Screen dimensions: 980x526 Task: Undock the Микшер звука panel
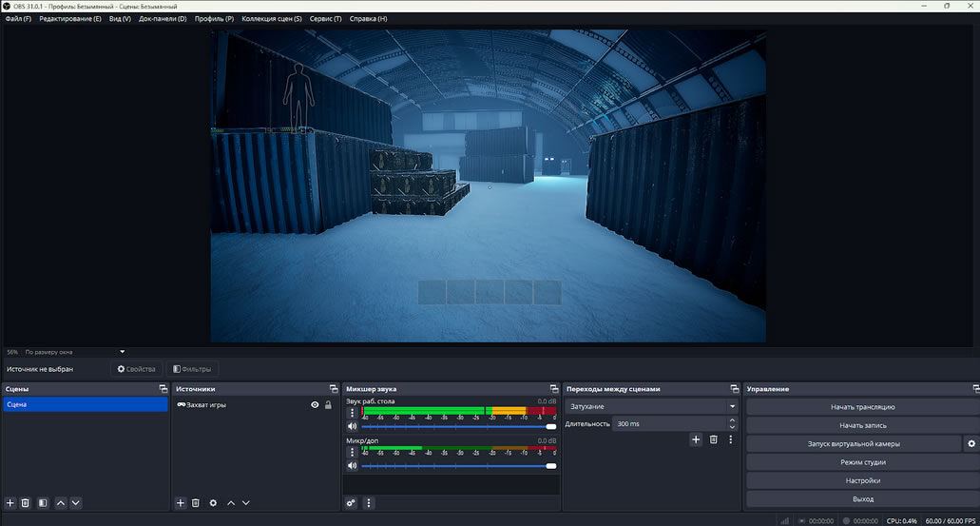pos(554,389)
